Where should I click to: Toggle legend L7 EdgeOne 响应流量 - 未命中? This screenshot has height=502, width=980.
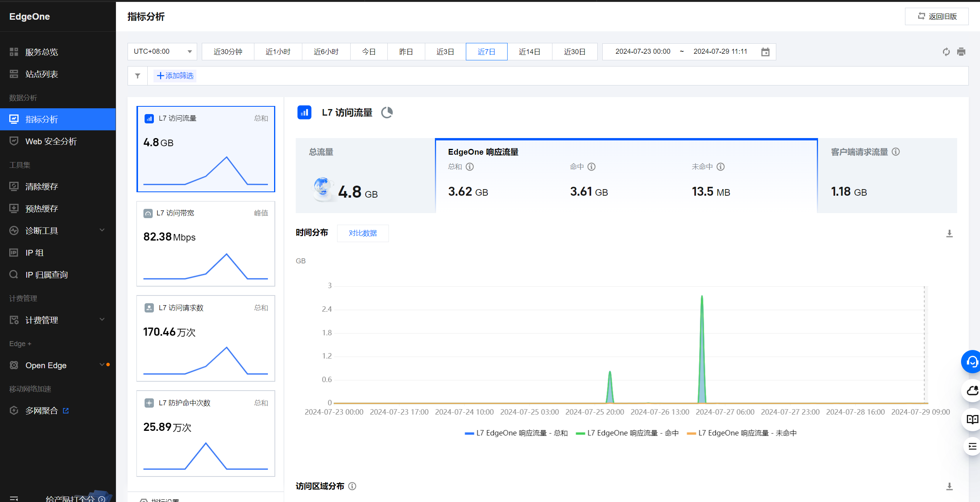[x=741, y=433]
